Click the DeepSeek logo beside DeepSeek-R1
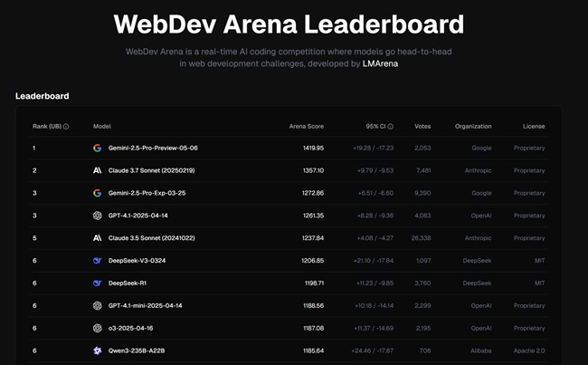This screenshot has height=365, width=588. 97,283
